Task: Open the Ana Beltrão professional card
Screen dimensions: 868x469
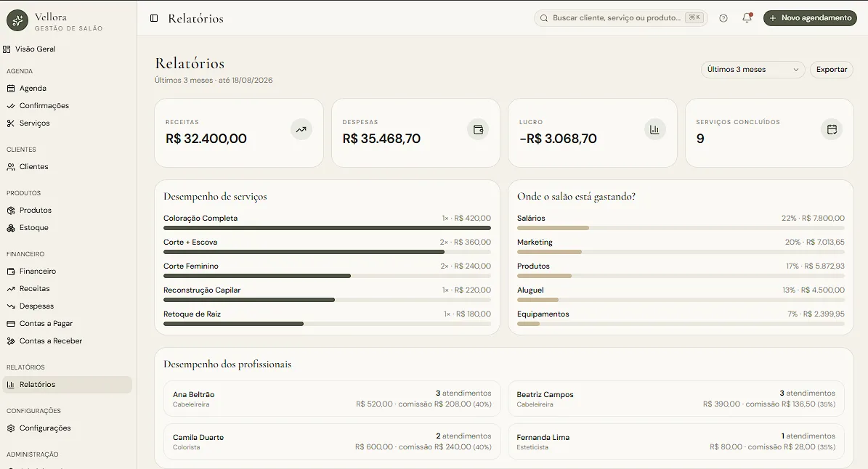Action: pyautogui.click(x=332, y=399)
